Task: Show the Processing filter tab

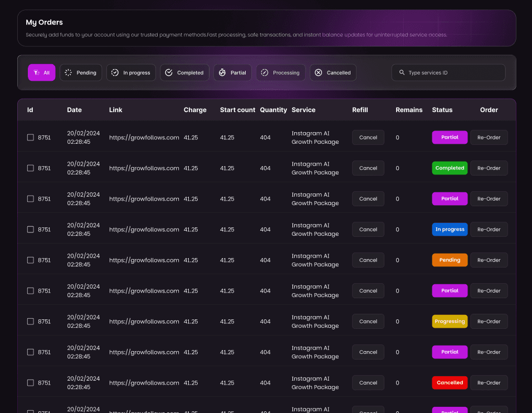Action: coord(281,72)
